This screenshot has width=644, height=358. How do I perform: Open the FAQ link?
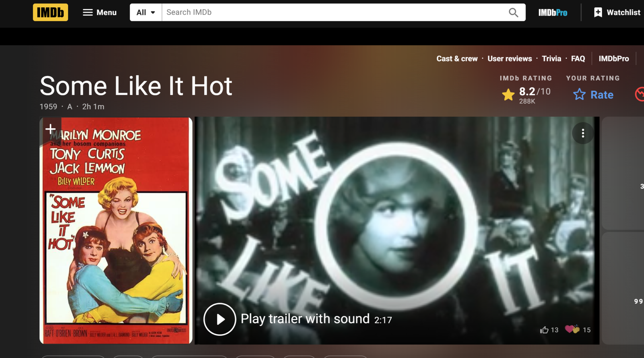click(578, 59)
